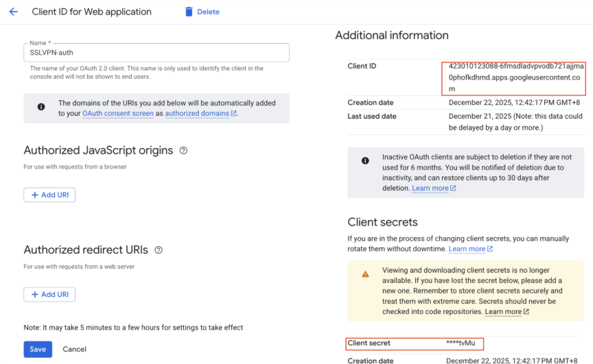Click the Client ID label
This screenshot has height=364, width=593.
pos(362,66)
